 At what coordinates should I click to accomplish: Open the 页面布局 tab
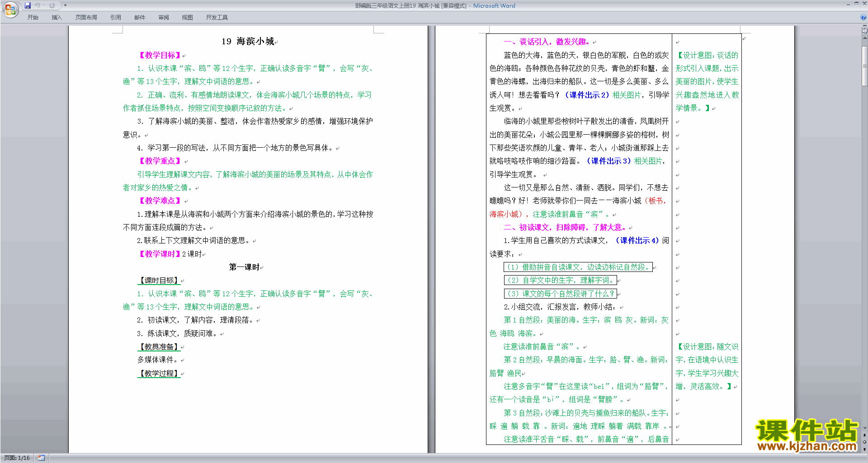[86, 18]
